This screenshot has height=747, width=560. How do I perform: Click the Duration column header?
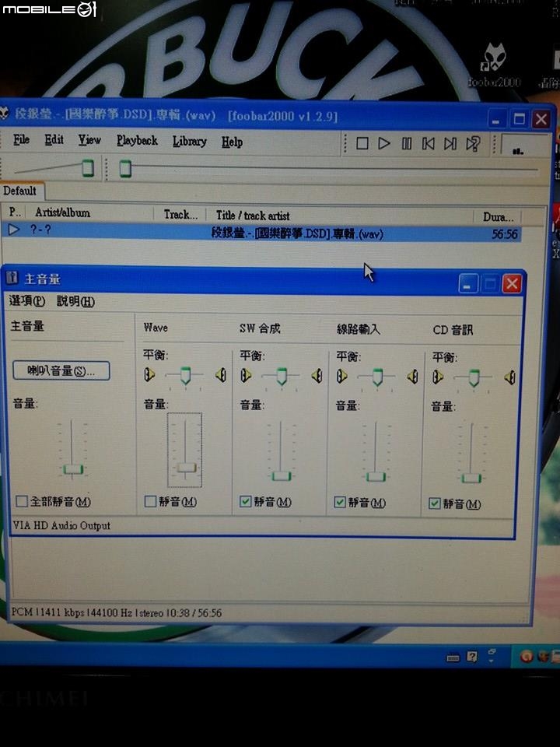[498, 217]
